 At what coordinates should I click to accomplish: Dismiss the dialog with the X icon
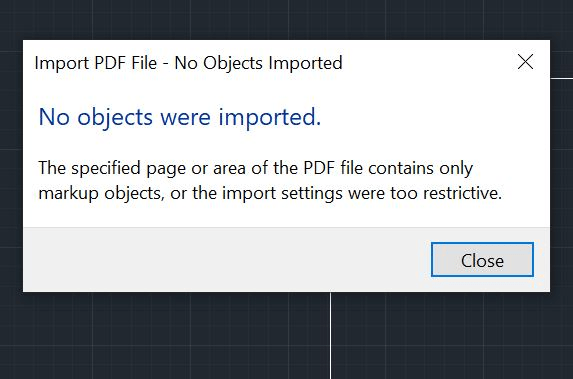525,62
